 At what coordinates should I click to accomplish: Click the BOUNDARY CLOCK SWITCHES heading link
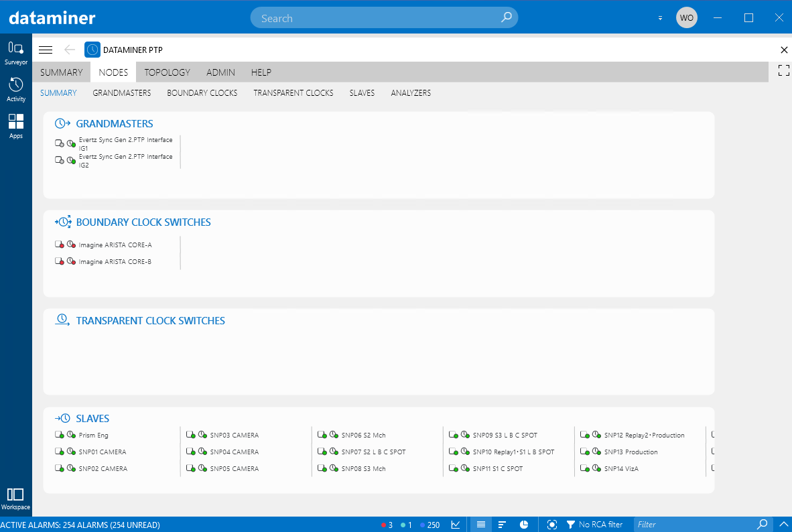tap(143, 222)
